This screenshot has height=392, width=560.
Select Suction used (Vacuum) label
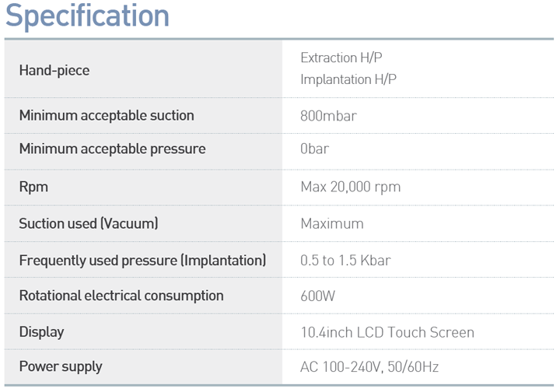[89, 224]
